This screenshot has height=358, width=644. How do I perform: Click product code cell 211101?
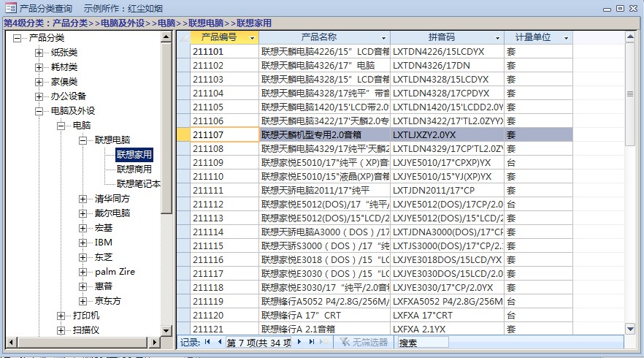tap(225, 52)
